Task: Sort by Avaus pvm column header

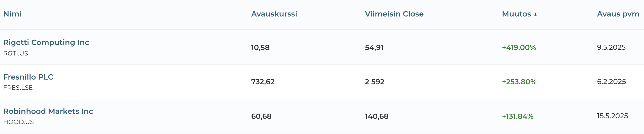Action: pos(618,14)
